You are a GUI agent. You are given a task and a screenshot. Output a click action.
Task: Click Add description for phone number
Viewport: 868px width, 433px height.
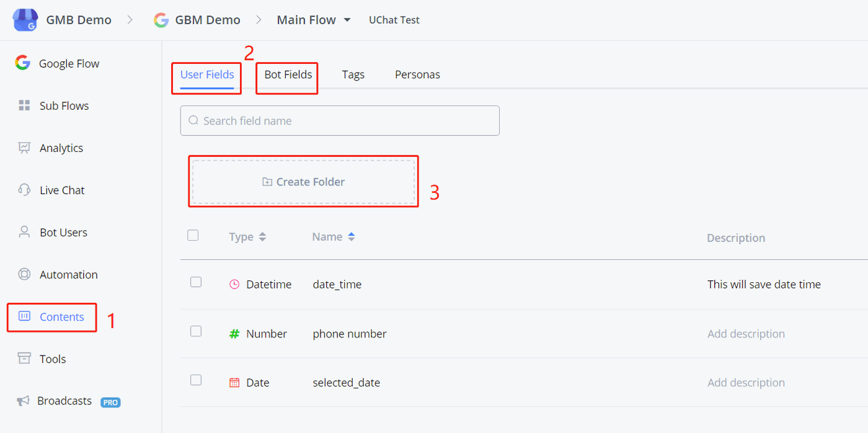click(x=746, y=334)
